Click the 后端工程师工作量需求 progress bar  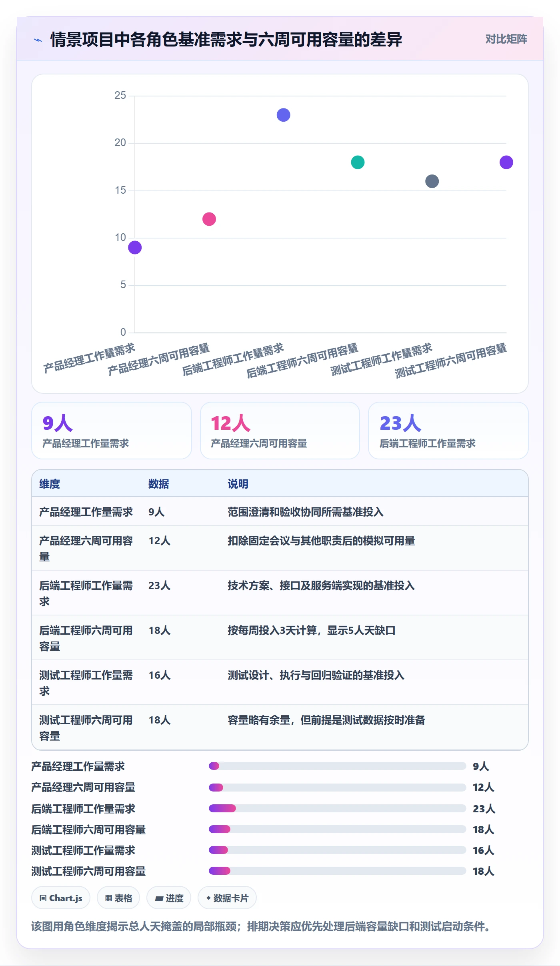337,808
